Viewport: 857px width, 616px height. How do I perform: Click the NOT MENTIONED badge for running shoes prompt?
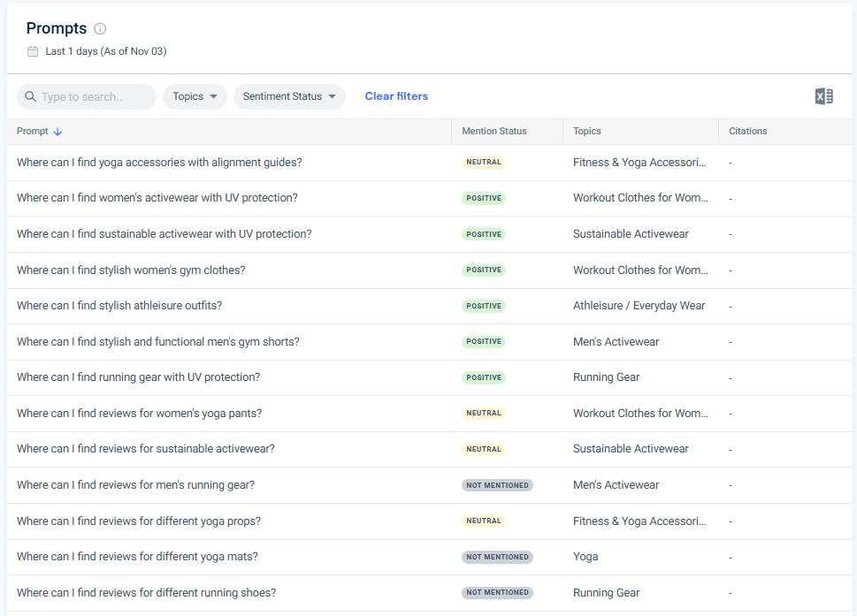497,592
